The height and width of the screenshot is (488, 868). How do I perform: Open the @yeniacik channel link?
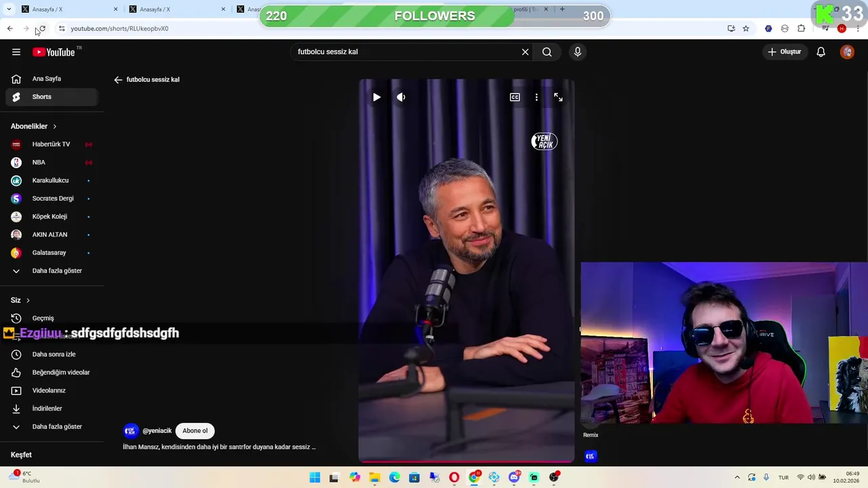tap(157, 430)
